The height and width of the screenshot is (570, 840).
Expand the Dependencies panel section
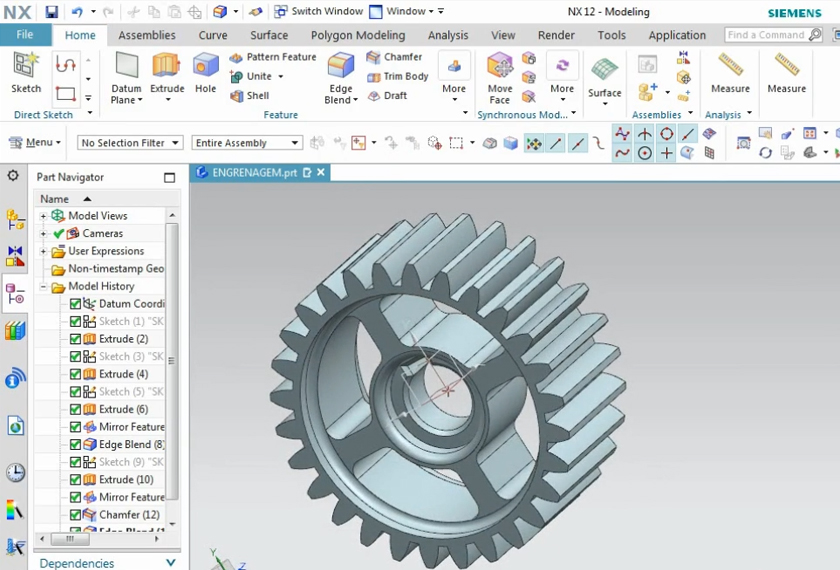point(170,563)
